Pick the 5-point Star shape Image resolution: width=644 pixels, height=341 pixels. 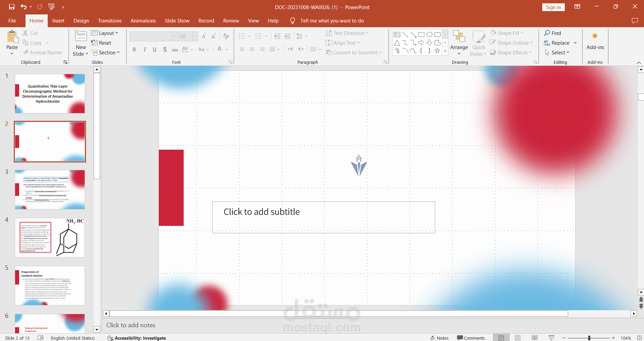(437, 51)
